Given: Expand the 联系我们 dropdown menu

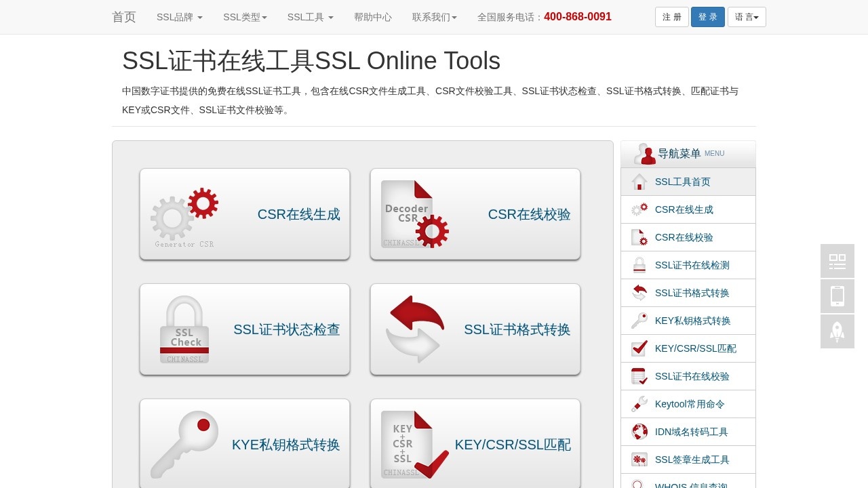Looking at the screenshot, I should pyautogui.click(x=435, y=17).
